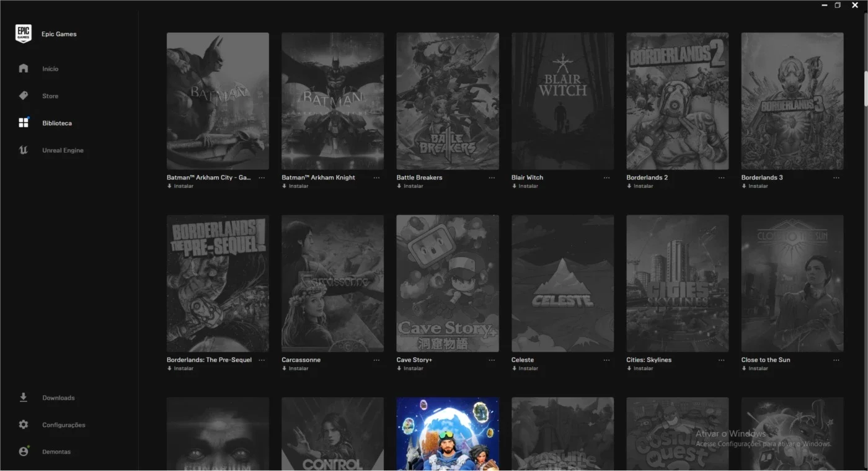Click install arrow under Cave Story+
Image resolution: width=868 pixels, height=471 pixels.
(399, 369)
